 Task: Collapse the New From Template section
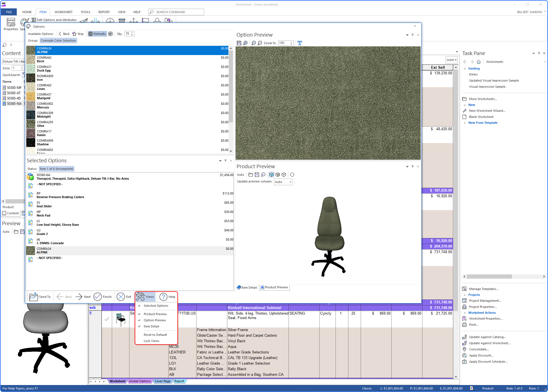(465, 123)
